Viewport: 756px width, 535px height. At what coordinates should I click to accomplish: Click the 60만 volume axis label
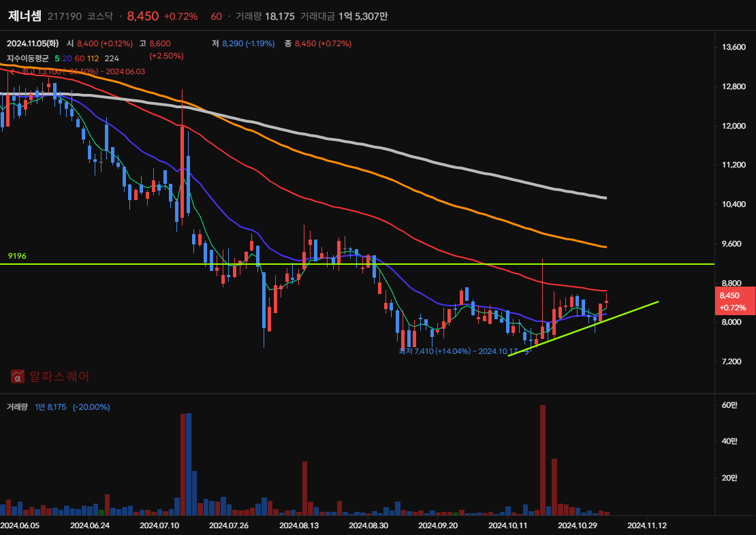pyautogui.click(x=729, y=405)
